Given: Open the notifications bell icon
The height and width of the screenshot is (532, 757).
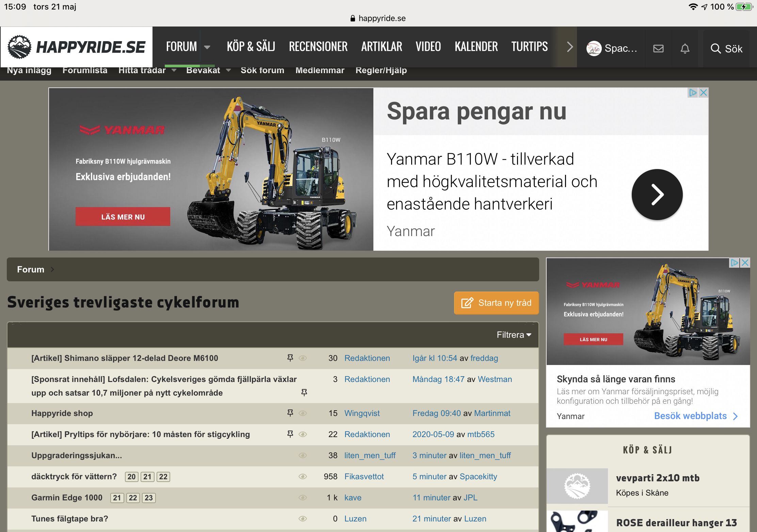Looking at the screenshot, I should (685, 49).
